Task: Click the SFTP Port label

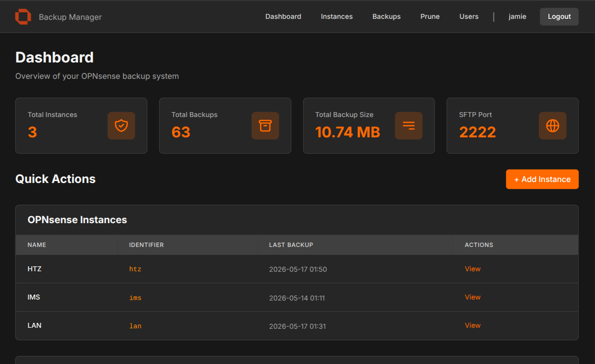Action: coord(475,115)
